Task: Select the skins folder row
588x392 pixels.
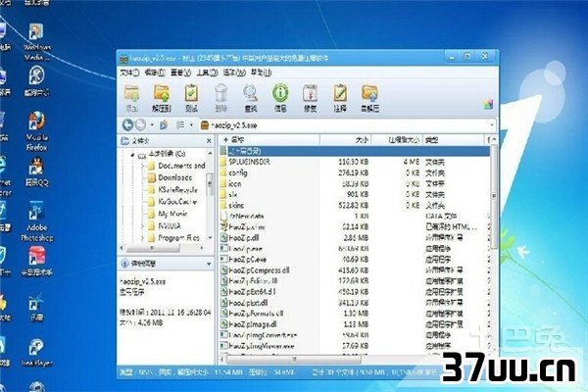Action: [x=355, y=206]
